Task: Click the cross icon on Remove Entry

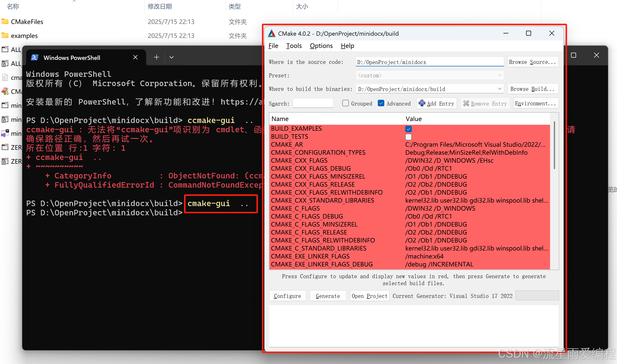Action: coord(466,103)
